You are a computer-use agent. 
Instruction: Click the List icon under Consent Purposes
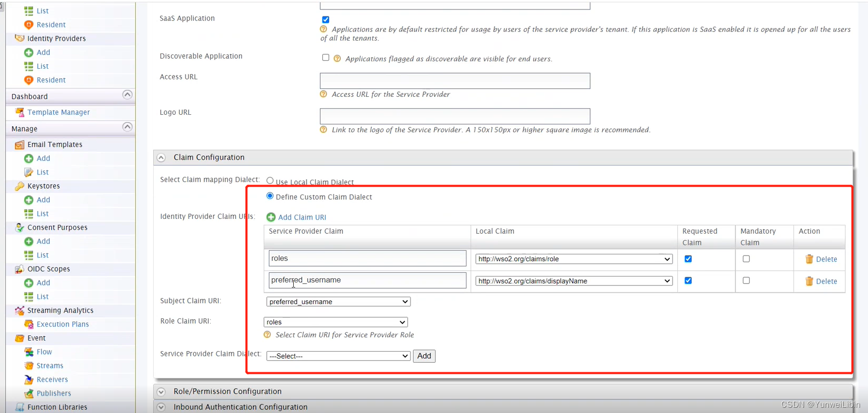click(29, 255)
